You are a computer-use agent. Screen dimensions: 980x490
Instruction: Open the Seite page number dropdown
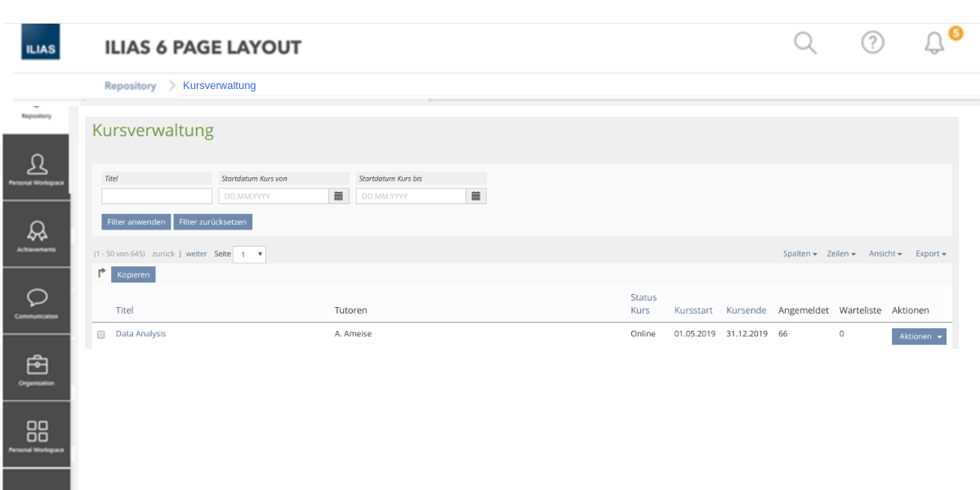249,255
